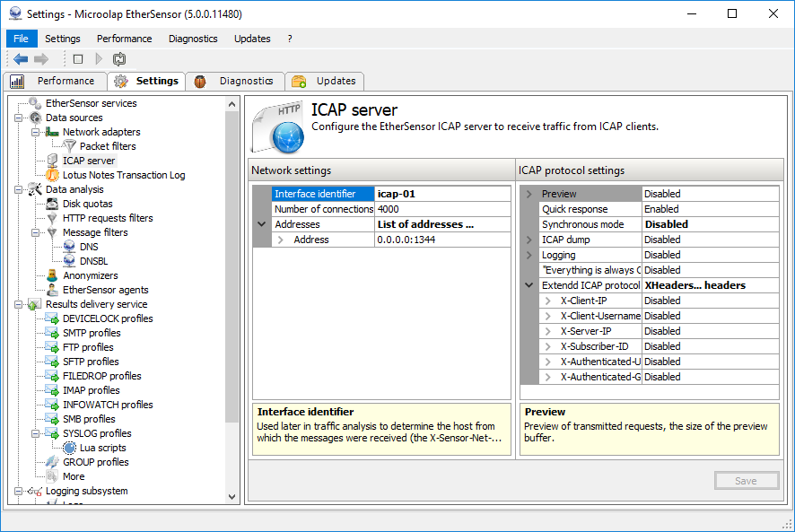Expand the Preview property row
795x532 pixels.
(x=529, y=194)
